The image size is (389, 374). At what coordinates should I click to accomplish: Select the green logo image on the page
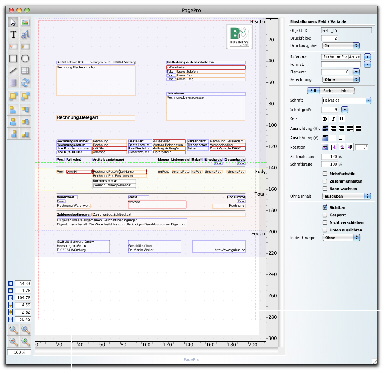239,36
